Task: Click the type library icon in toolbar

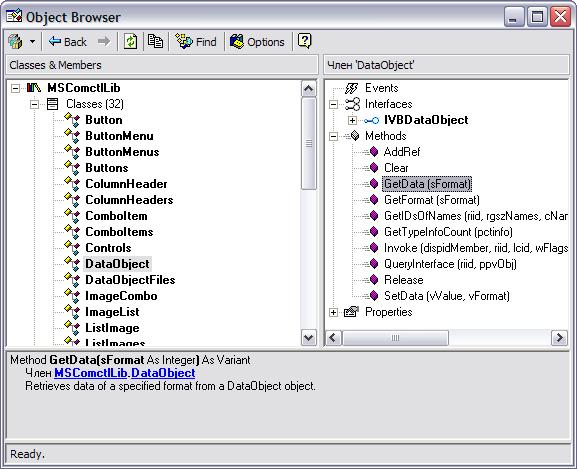Action: pos(15,42)
